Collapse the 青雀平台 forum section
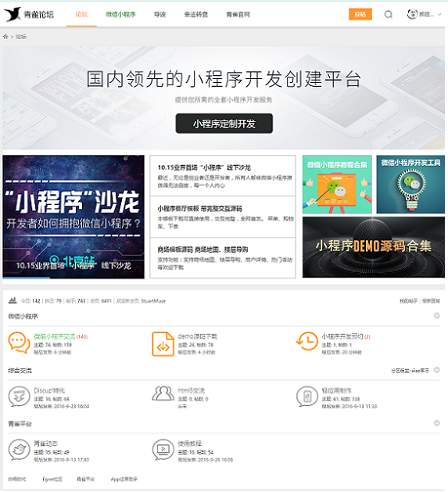 [x=436, y=423]
